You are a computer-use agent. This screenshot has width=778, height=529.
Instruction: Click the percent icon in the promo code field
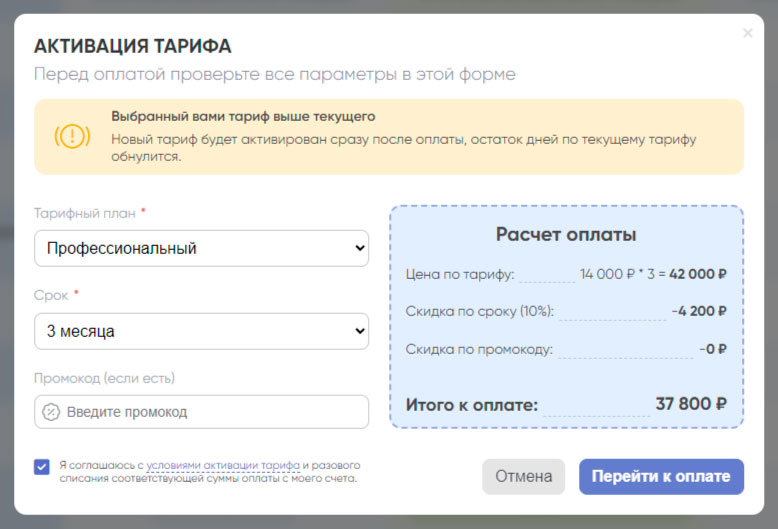click(x=52, y=412)
